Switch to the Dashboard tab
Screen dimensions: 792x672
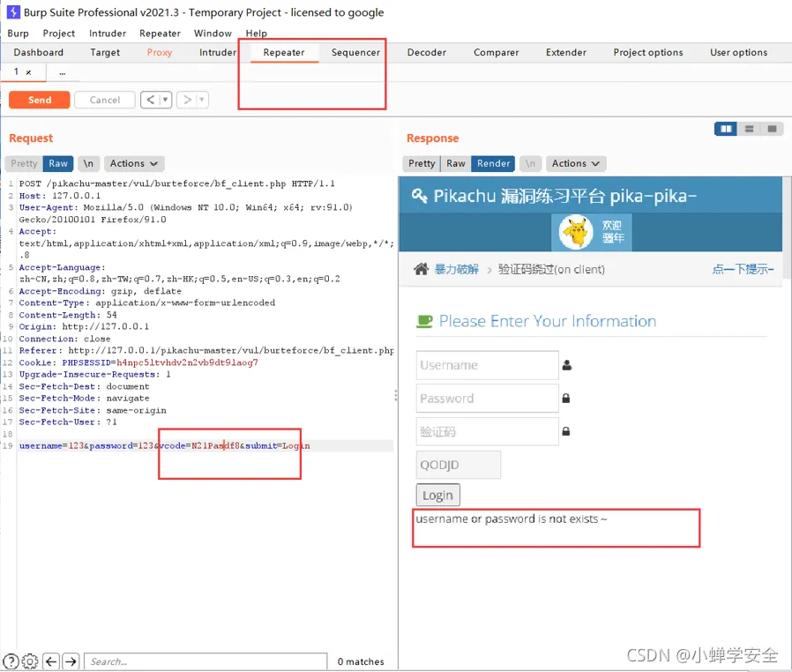coord(39,53)
